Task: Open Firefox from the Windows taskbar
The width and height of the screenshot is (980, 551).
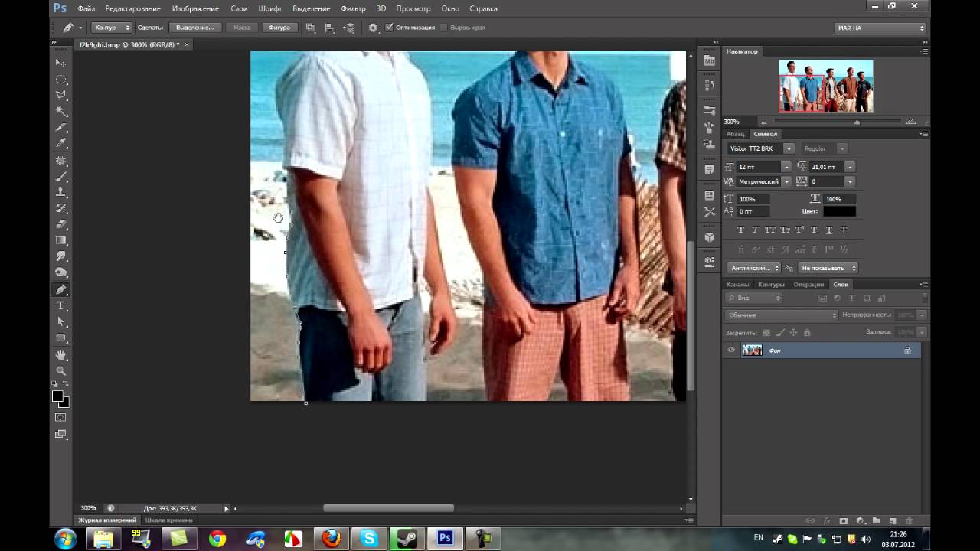Action: (x=332, y=539)
